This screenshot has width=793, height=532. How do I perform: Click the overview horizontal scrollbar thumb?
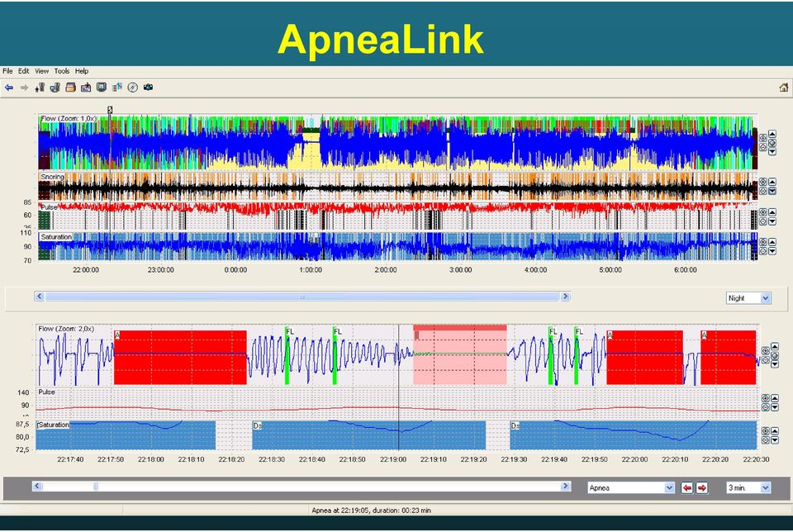[302, 297]
